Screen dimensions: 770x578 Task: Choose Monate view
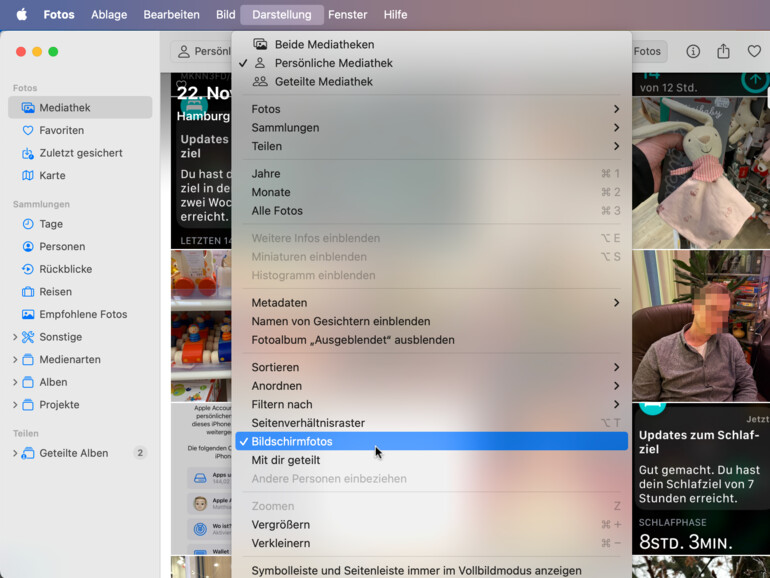tap(432, 193)
